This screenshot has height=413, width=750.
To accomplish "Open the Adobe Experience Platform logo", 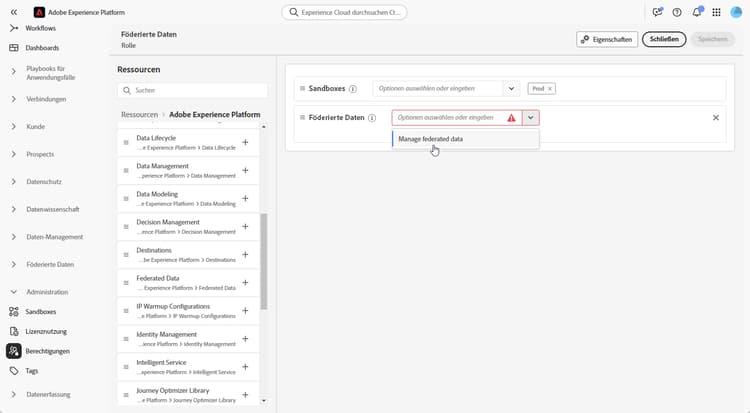I will (x=39, y=12).
